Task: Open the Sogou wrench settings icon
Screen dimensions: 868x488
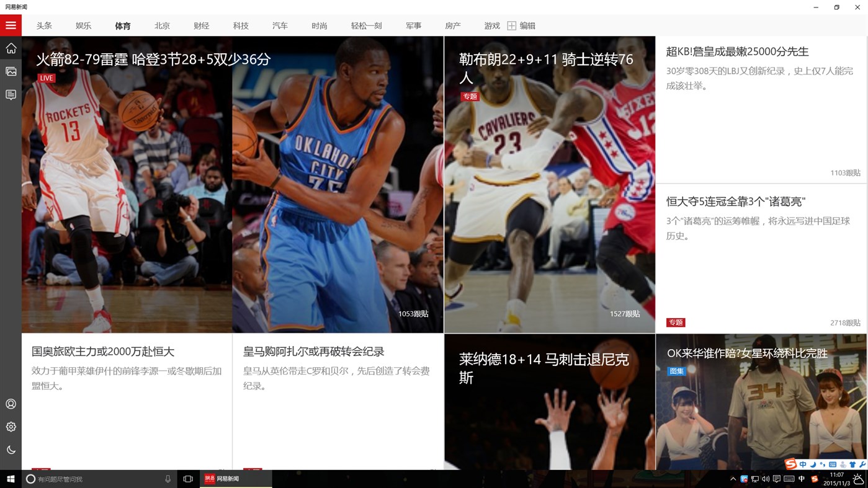Action: tap(862, 464)
